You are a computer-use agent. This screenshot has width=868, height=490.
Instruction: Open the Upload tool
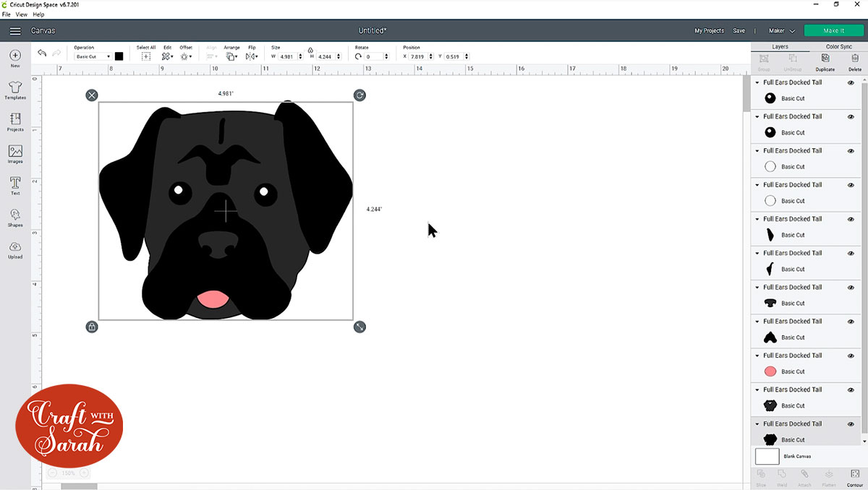point(15,249)
